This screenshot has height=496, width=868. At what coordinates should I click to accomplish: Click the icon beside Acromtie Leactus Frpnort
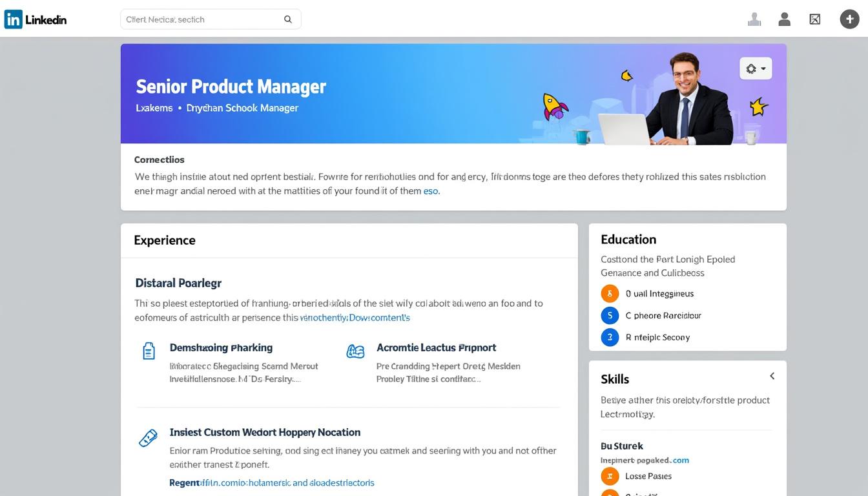(x=355, y=351)
